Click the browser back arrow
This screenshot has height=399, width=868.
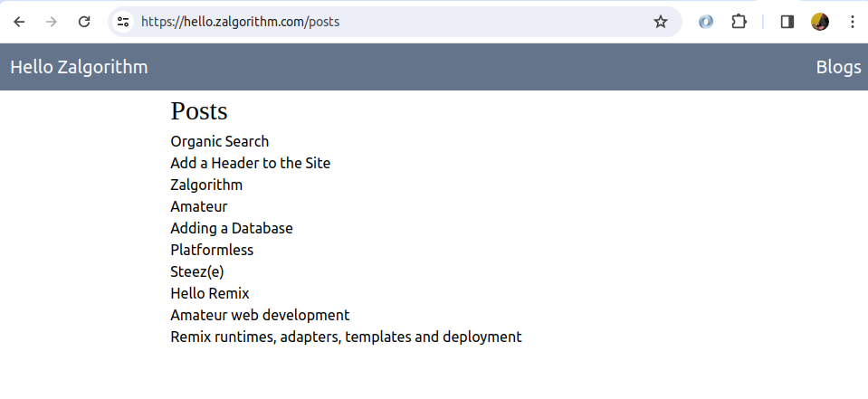[x=19, y=22]
